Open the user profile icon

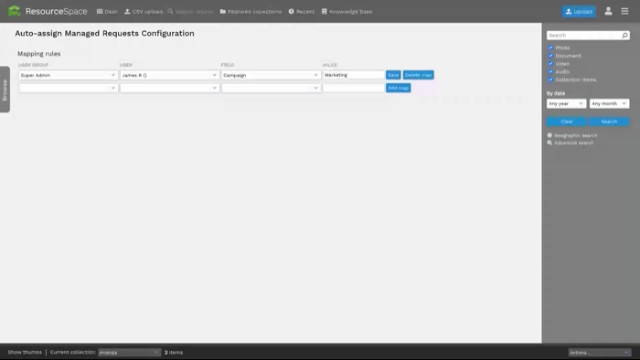[608, 11]
